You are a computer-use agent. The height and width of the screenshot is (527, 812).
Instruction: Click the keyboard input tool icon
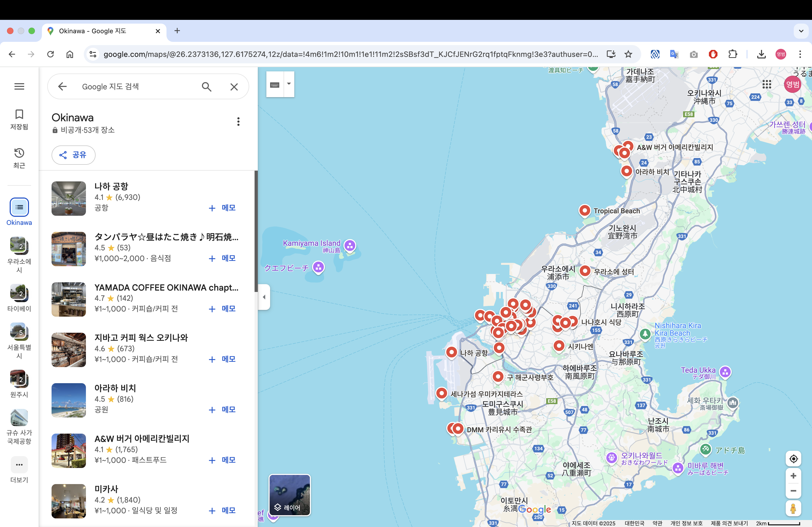coord(275,85)
